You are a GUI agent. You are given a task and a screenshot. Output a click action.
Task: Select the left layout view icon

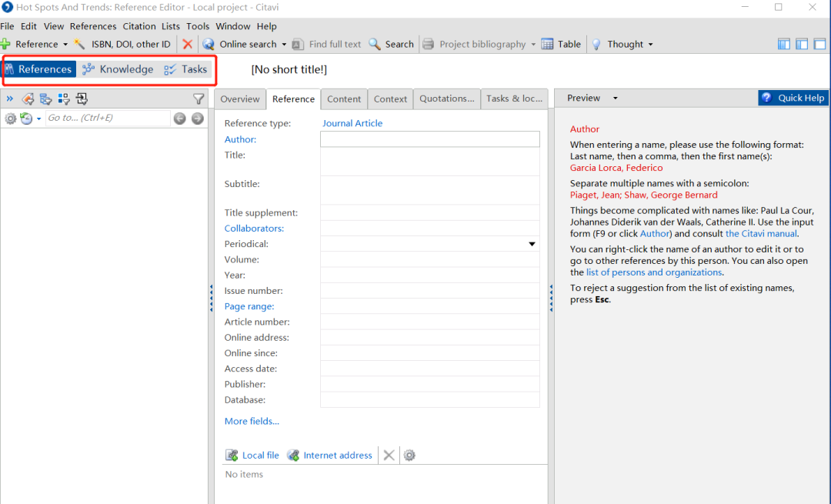784,44
